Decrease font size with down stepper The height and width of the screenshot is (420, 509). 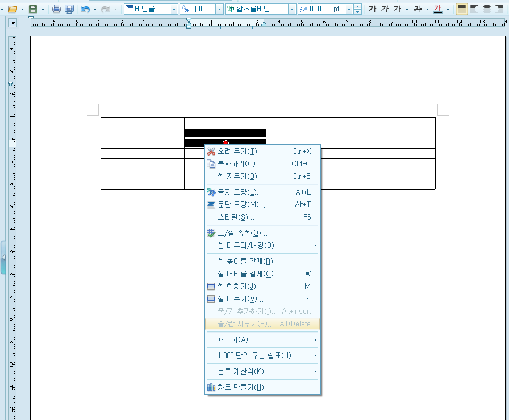(357, 12)
